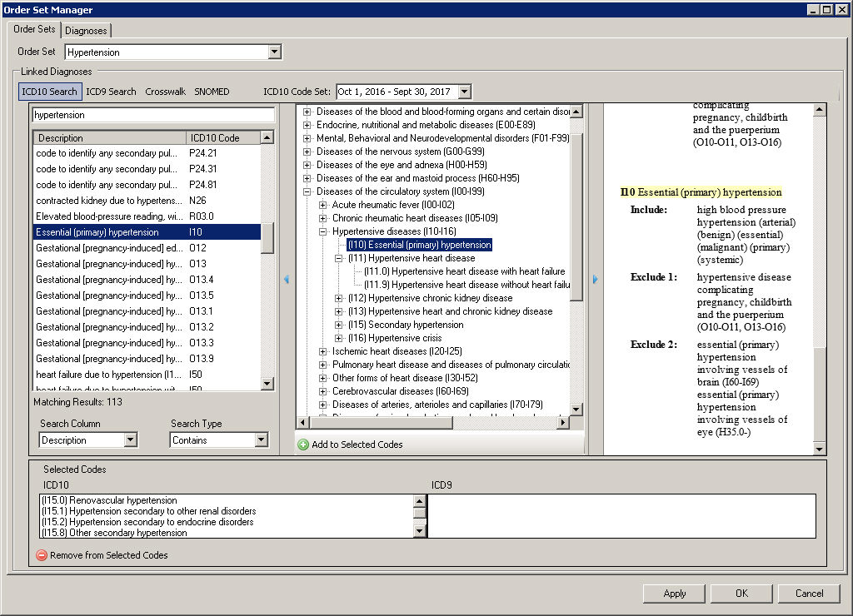The height and width of the screenshot is (616, 853).
Task: Click the blue right arrow panel splitter
Action: pyautogui.click(x=595, y=279)
